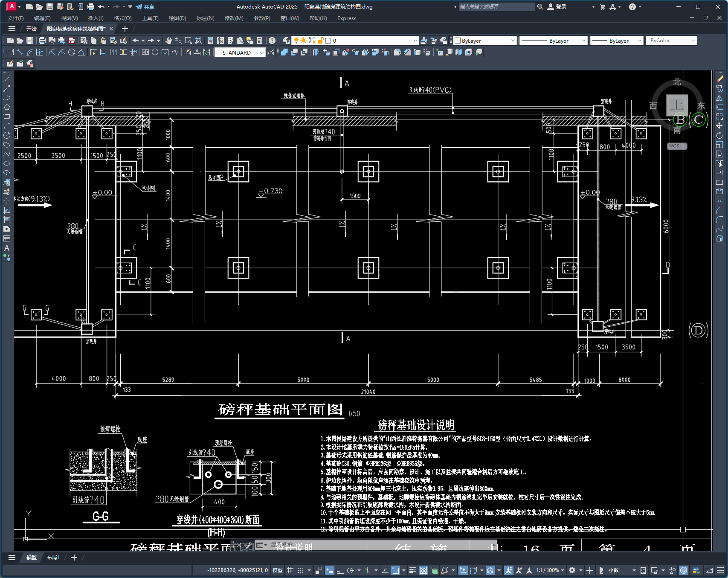Click the Undo arrow in standard toolbar
728x578 pixels.
[136, 41]
